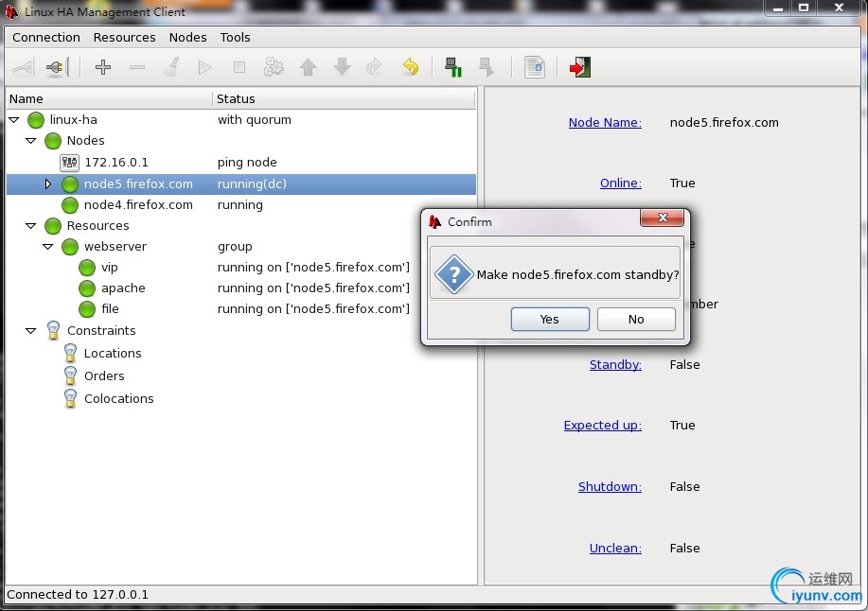The height and width of the screenshot is (611, 868).
Task: Click 'Connected to 127.0.0.1' status bar text
Action: pyautogui.click(x=78, y=595)
